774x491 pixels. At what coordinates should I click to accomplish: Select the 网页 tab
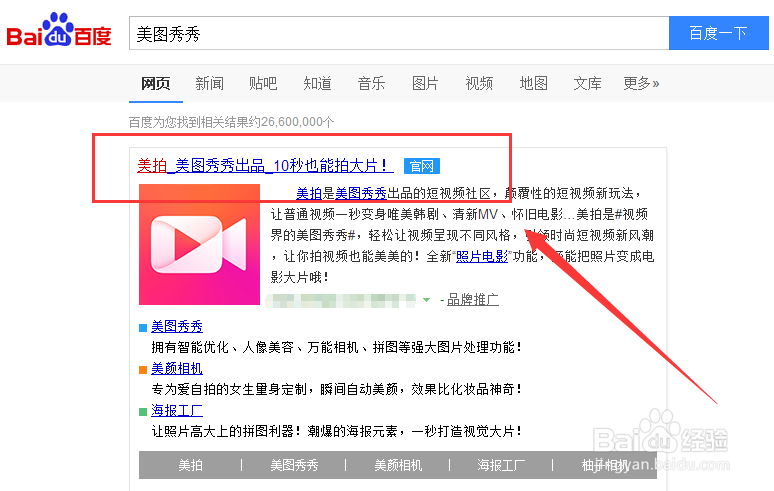point(155,83)
